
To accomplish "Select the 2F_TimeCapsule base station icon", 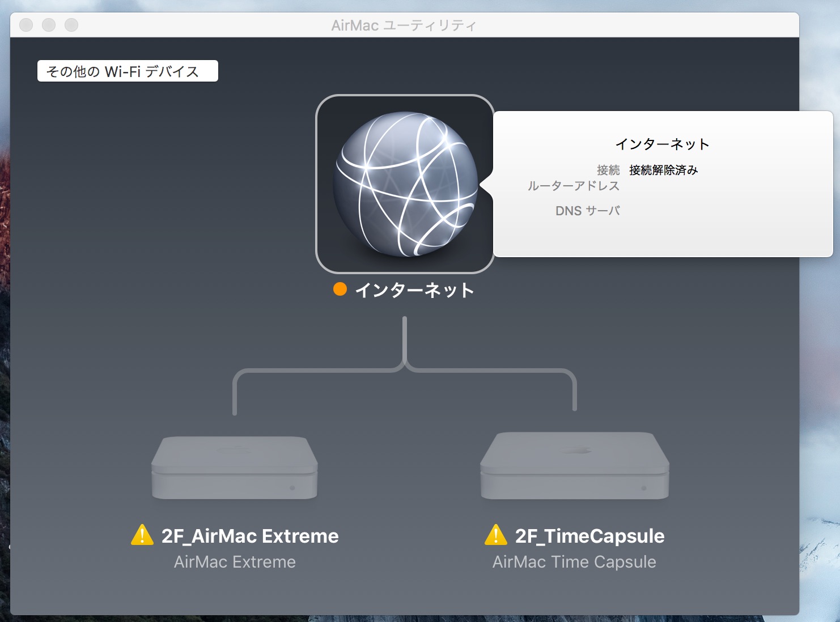I will coord(575,466).
